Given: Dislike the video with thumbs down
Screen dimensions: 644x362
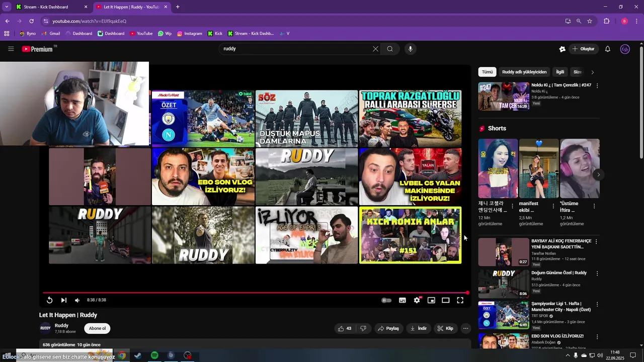Looking at the screenshot, I should (x=363, y=328).
